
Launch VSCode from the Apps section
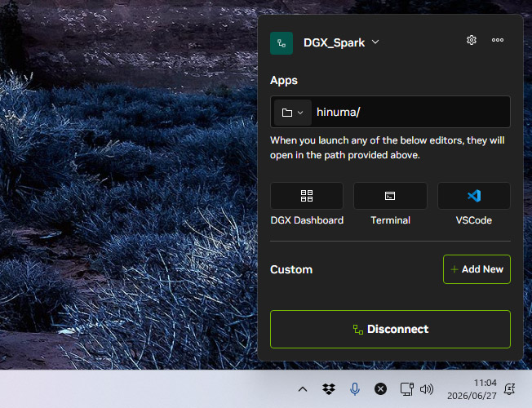point(474,196)
